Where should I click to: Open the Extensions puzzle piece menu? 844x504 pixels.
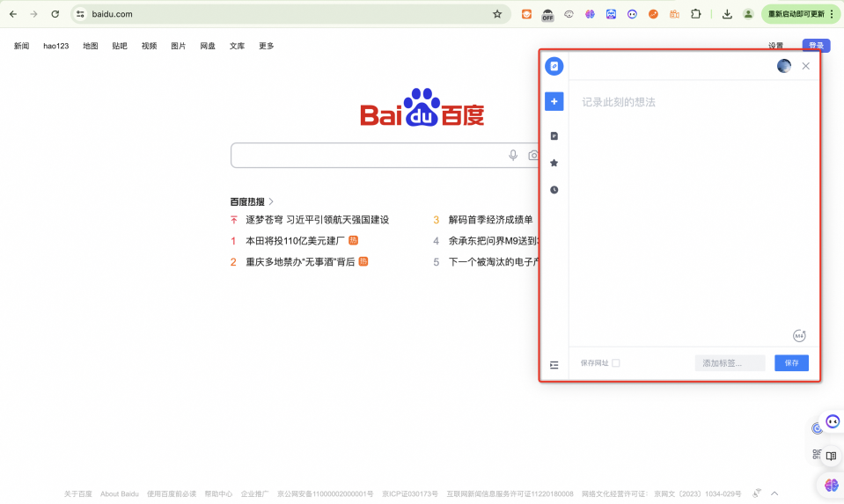(x=696, y=14)
